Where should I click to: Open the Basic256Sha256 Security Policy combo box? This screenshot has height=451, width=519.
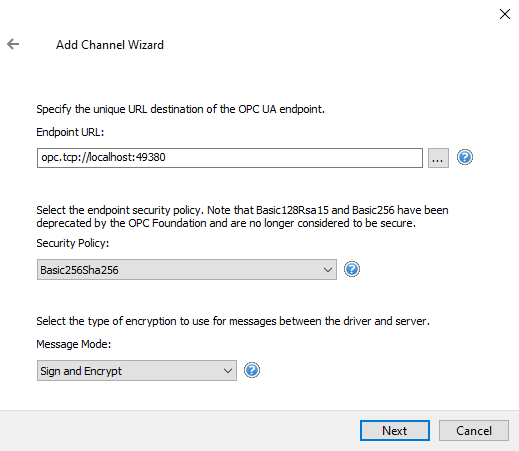coord(187,270)
